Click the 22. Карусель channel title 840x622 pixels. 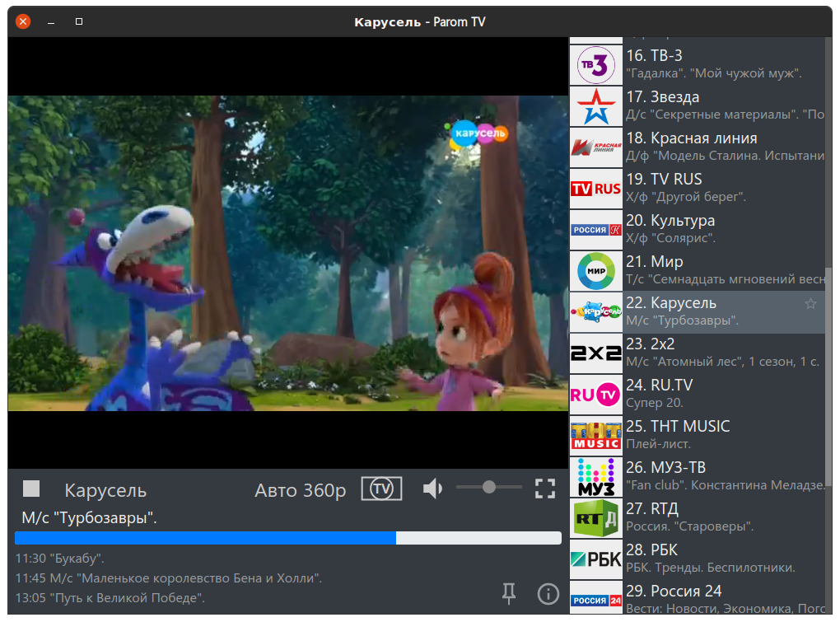(x=671, y=303)
